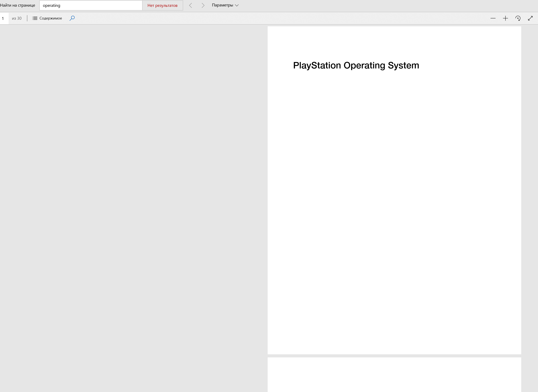The image size is (538, 392).
Task: Go to next search result arrow
Action: [203, 5]
